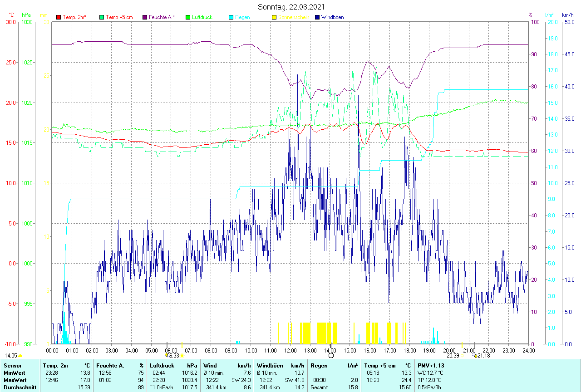Click the 'km/h' axis unit label at top right
The width and height of the screenshot is (581, 392).
click(x=567, y=15)
